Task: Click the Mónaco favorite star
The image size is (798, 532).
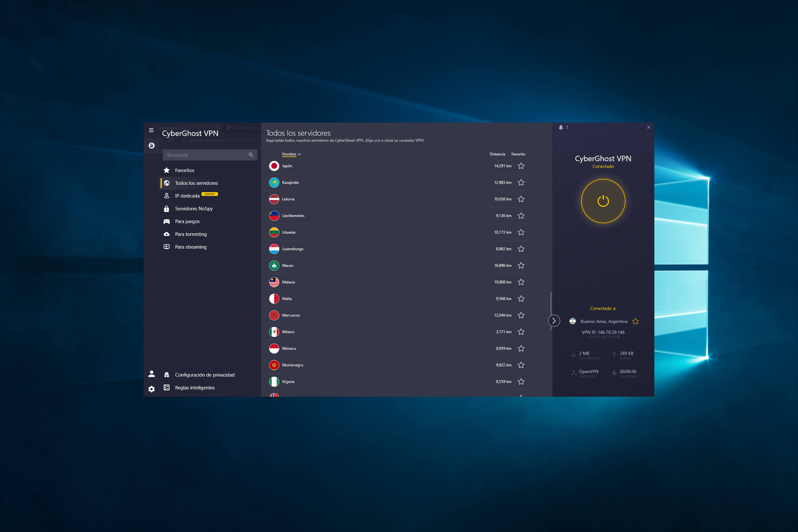Action: [521, 349]
